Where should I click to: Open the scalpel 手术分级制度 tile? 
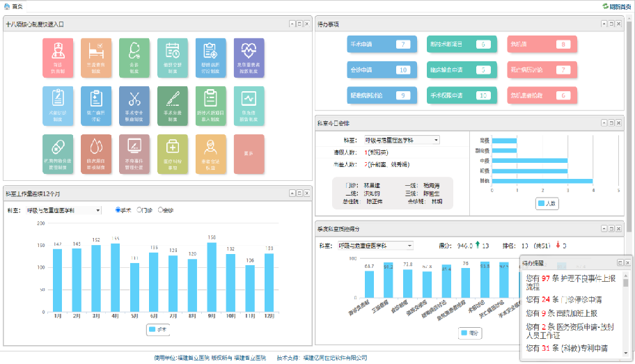tap(172, 105)
